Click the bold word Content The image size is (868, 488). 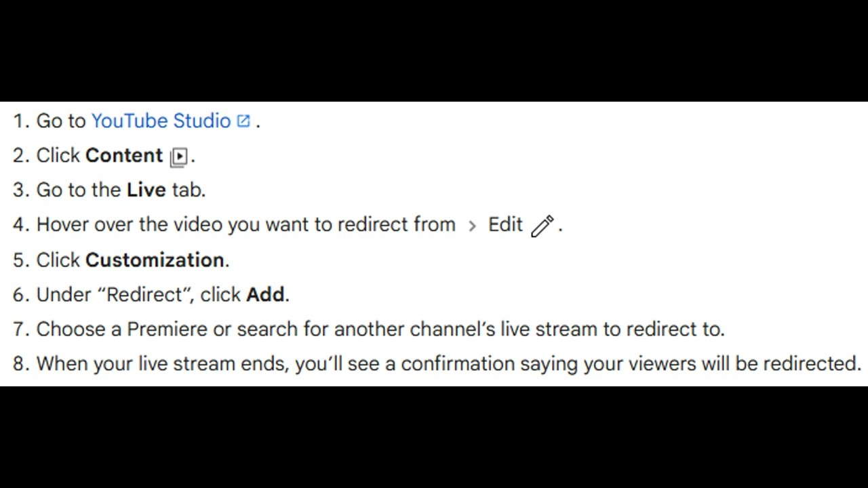pyautogui.click(x=124, y=155)
